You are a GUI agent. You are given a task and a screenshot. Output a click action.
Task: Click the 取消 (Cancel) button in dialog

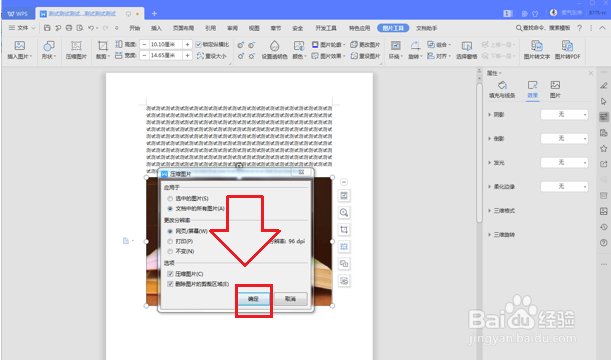coord(290,299)
